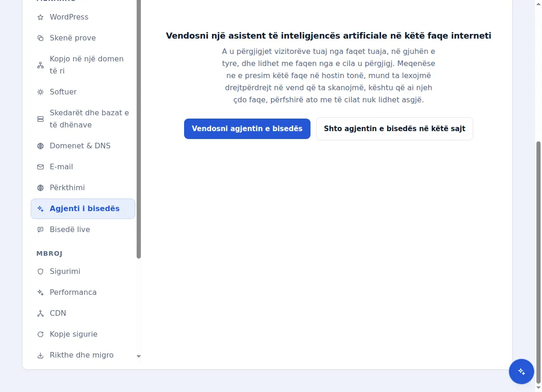Click the Bisedë live chat icon
Screen dimensions: 542x392
[40, 230]
